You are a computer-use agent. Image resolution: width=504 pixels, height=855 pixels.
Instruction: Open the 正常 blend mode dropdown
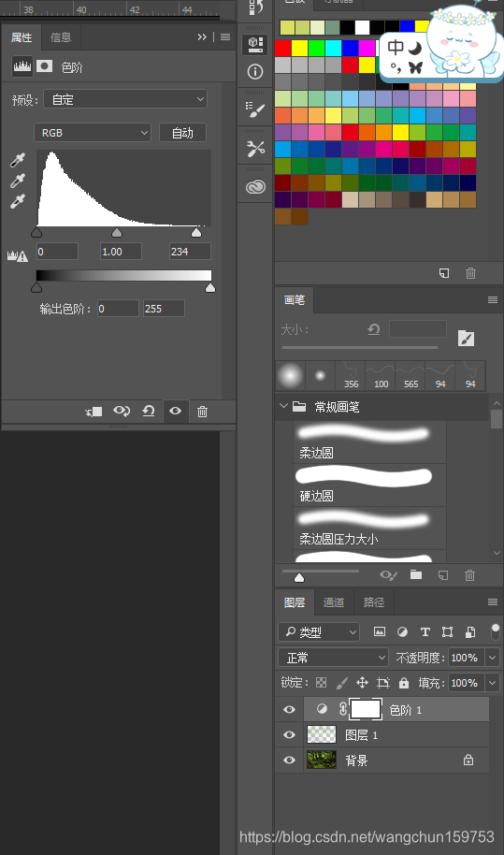[333, 657]
